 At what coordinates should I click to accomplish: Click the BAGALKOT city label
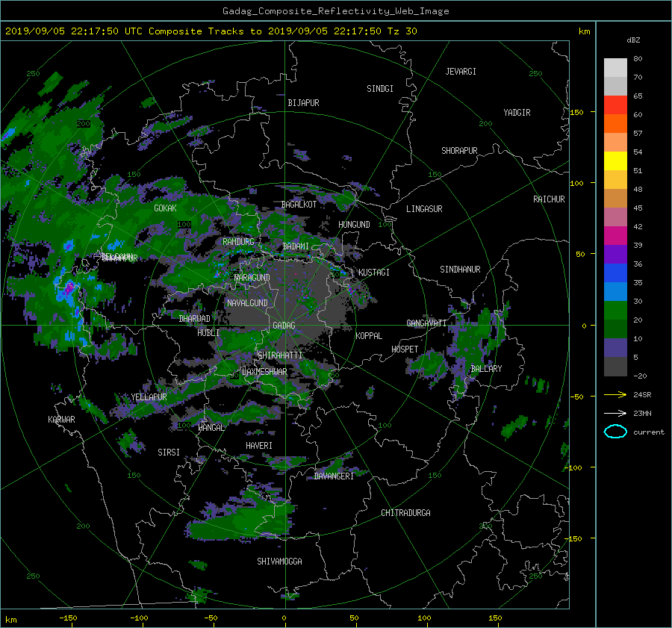(x=299, y=205)
